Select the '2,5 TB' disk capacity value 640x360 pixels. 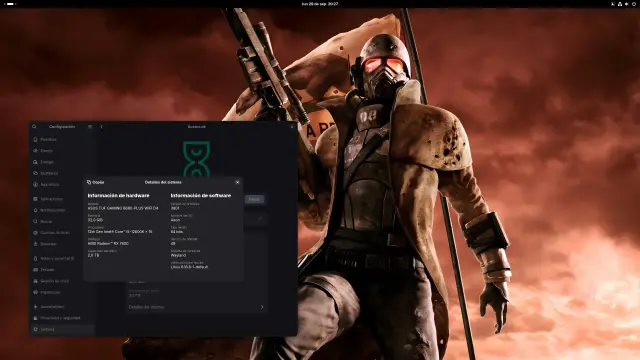coord(93,255)
